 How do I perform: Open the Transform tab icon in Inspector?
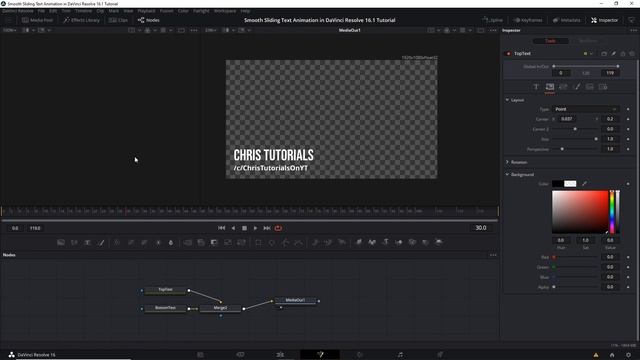coord(563,87)
